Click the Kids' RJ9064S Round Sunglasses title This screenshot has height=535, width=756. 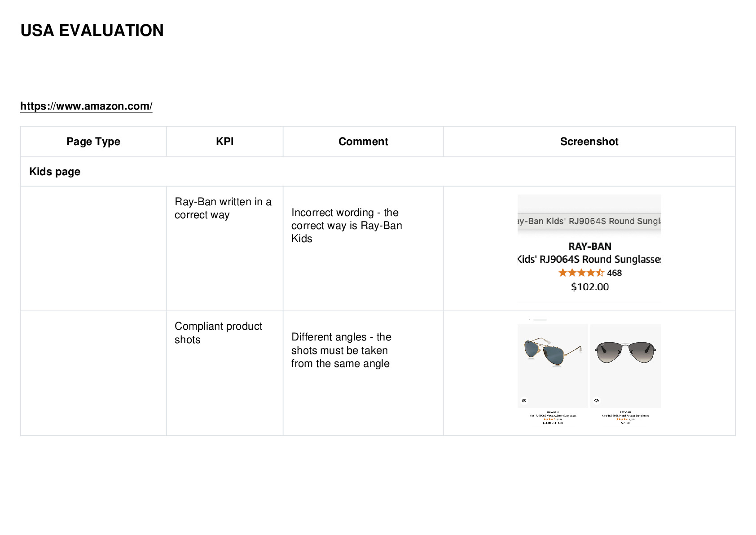[x=589, y=259]
